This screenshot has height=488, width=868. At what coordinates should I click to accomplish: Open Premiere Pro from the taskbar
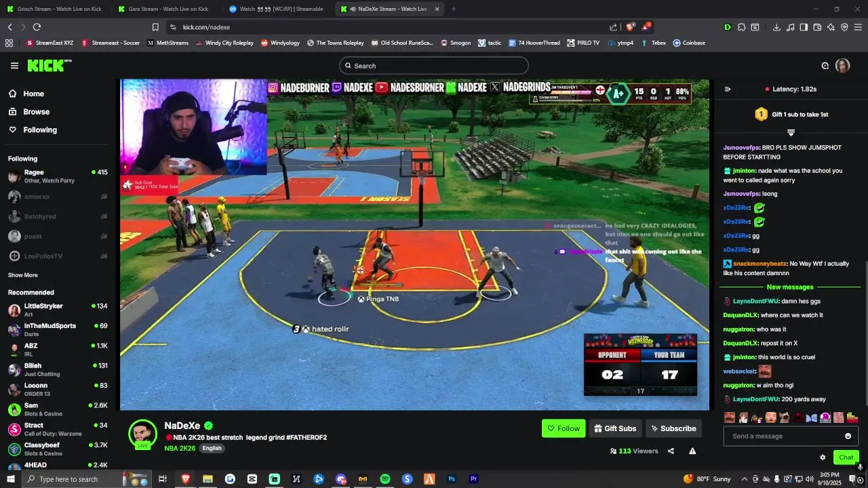point(474,479)
